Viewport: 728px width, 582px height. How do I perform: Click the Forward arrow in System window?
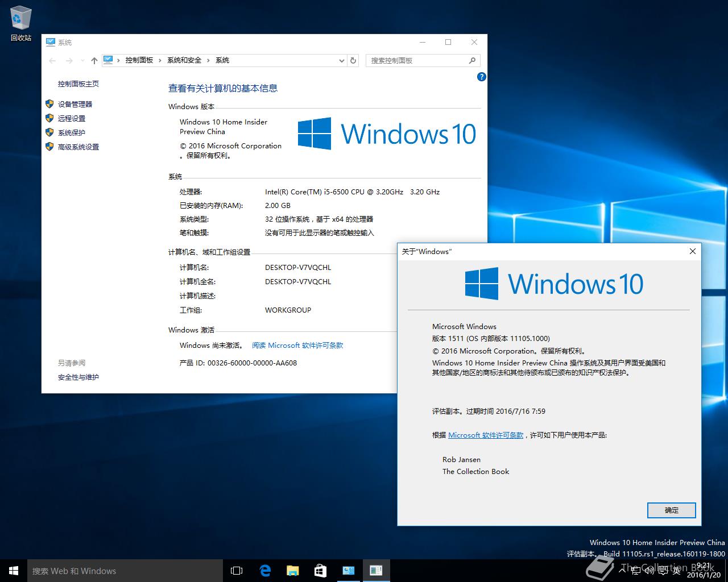point(69,60)
